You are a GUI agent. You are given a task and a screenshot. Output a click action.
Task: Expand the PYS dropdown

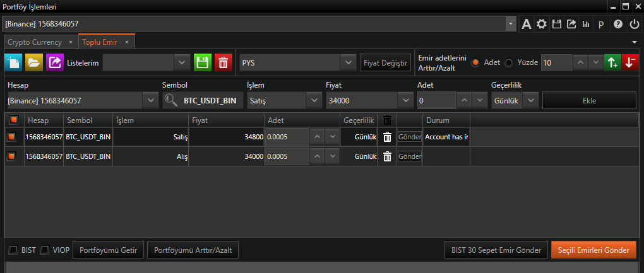pos(347,62)
